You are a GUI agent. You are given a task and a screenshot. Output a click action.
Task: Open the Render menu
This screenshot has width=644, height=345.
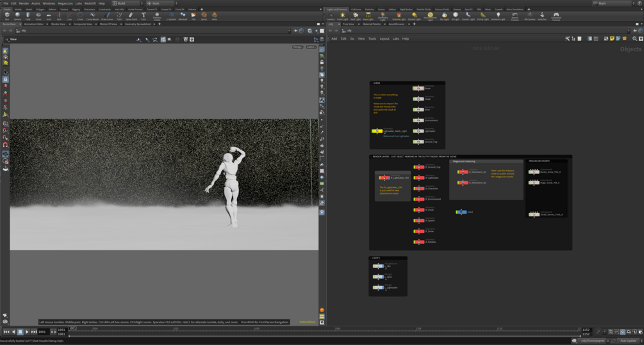[24, 3]
